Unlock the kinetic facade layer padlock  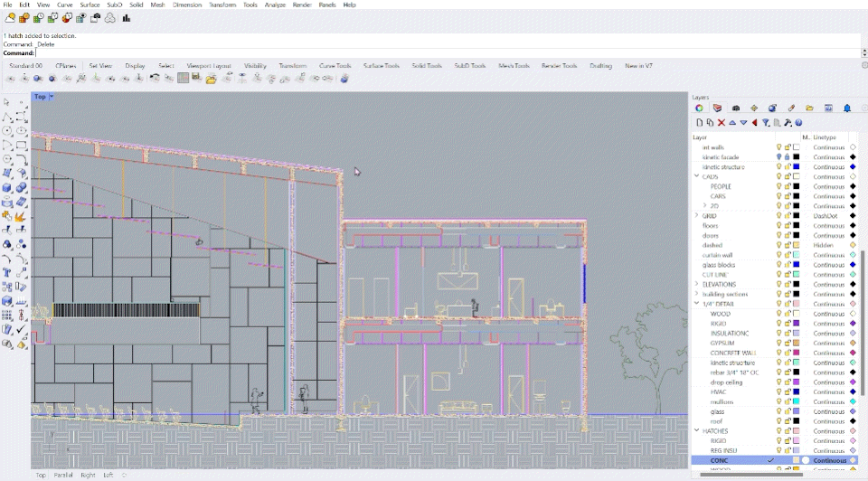pos(788,157)
